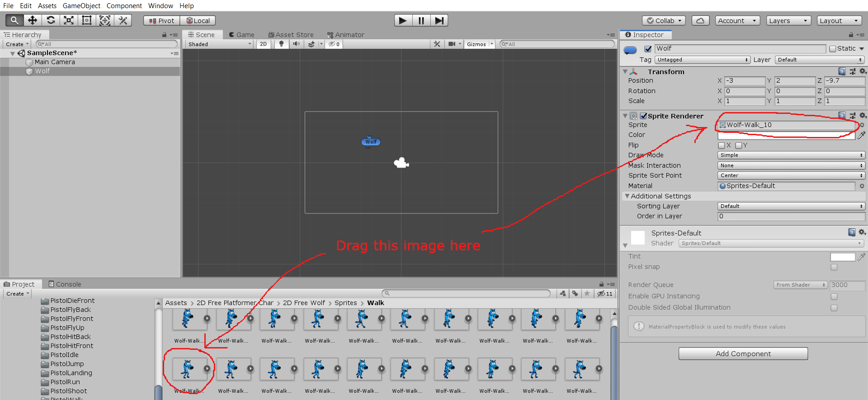868x400 pixels.
Task: Select the Rotate tool
Action: [51, 20]
